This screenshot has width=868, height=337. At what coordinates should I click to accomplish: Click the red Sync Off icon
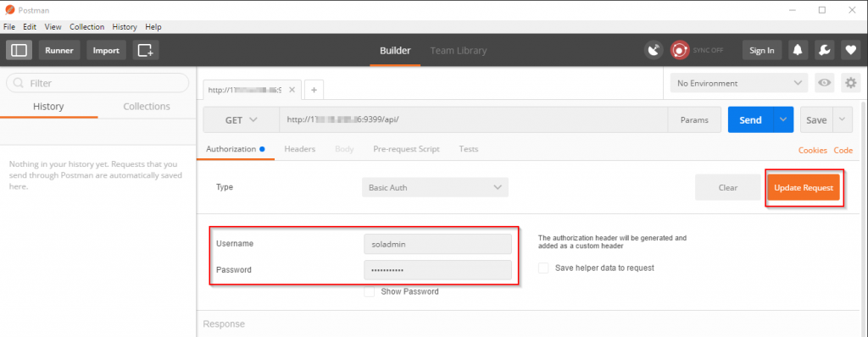coord(679,50)
